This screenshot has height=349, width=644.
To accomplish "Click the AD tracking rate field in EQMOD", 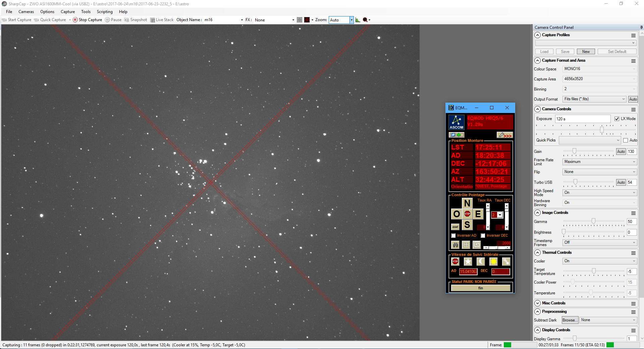I will [468, 272].
